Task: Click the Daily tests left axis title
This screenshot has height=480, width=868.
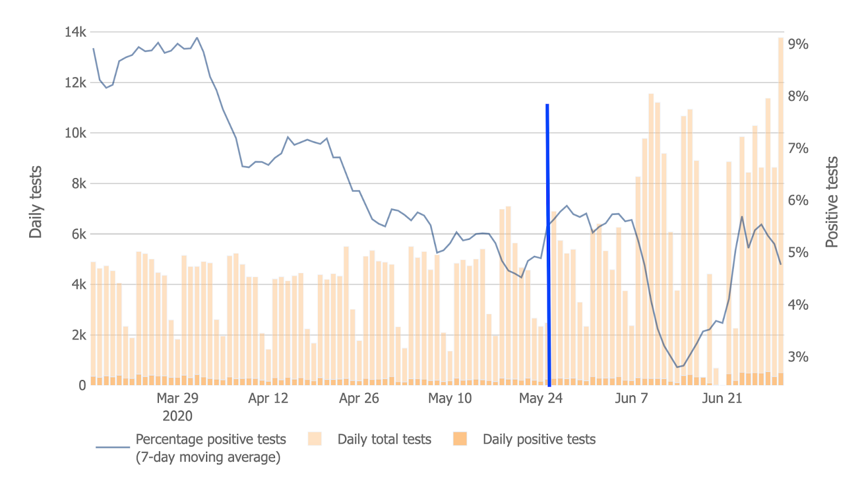Action: click(x=36, y=202)
